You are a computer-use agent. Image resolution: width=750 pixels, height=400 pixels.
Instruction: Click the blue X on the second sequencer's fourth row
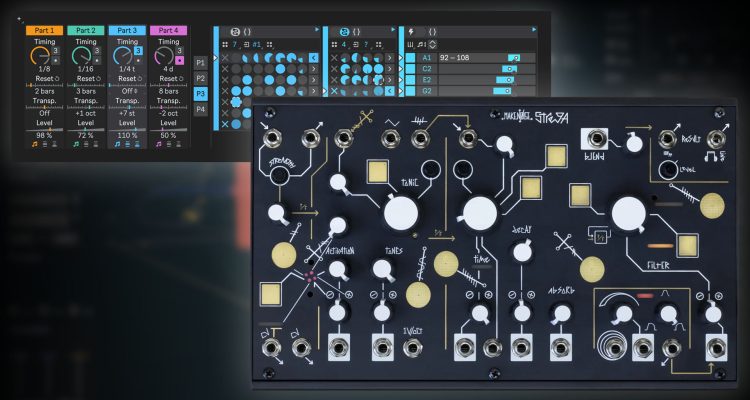[x=334, y=91]
